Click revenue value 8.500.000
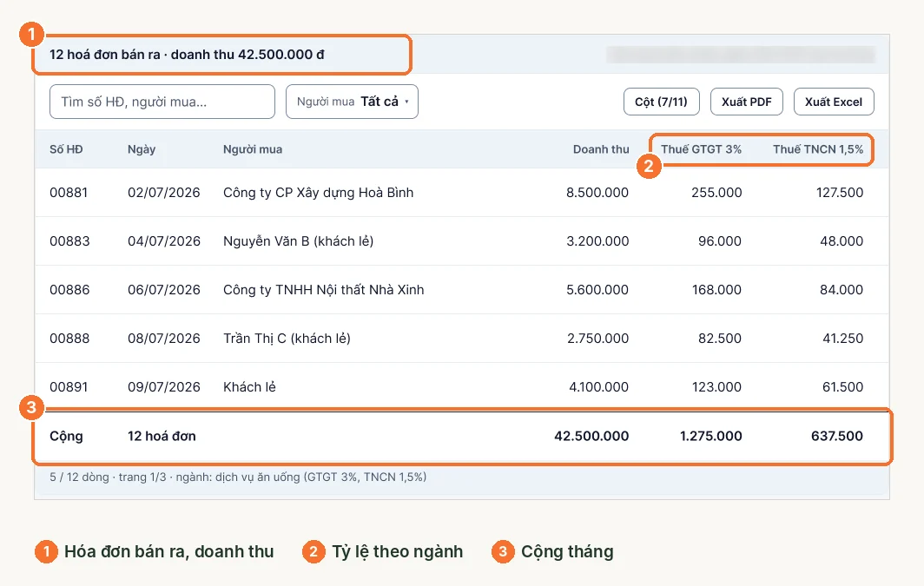Image resolution: width=924 pixels, height=586 pixels. 597,193
